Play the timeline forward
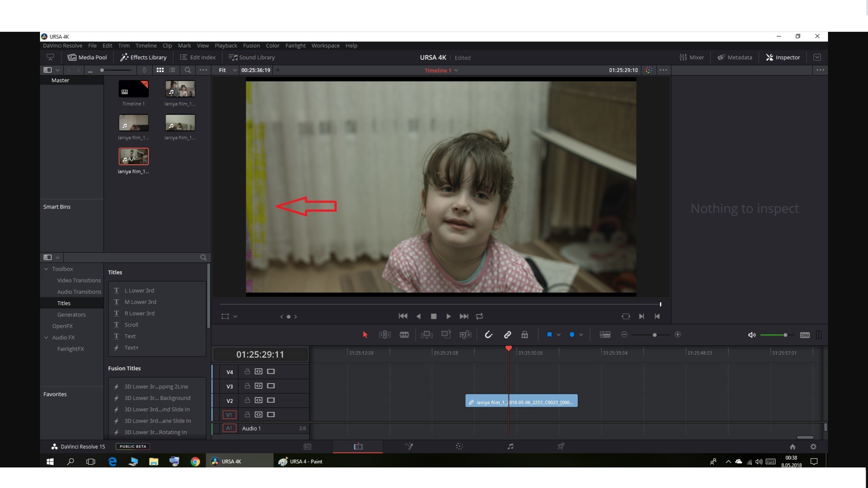 point(448,316)
